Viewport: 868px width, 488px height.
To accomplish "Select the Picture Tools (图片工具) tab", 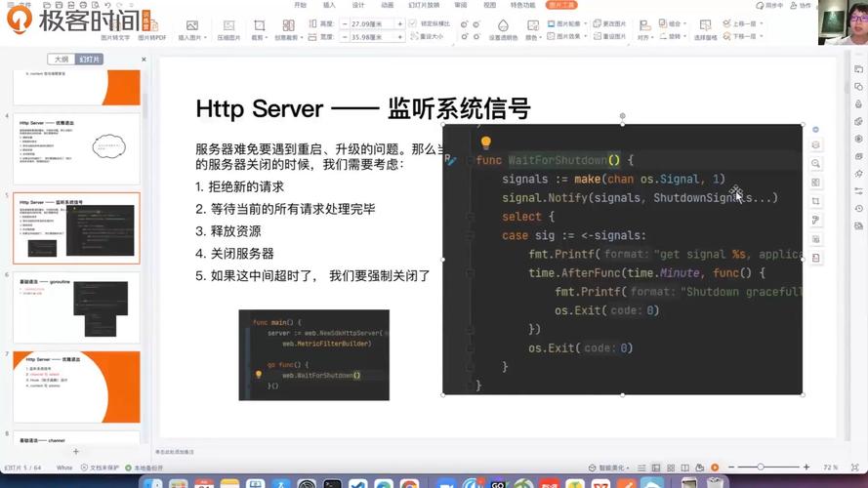I will pyautogui.click(x=561, y=5).
